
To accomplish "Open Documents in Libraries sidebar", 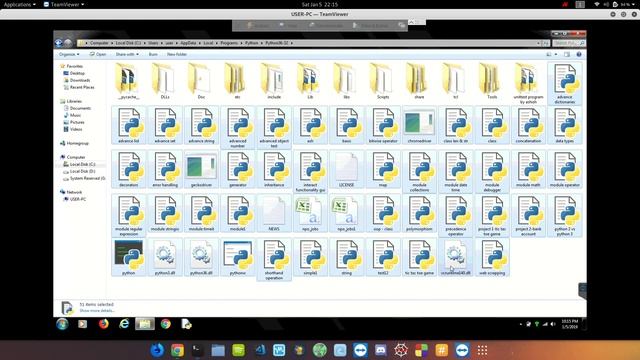I will pos(77,108).
